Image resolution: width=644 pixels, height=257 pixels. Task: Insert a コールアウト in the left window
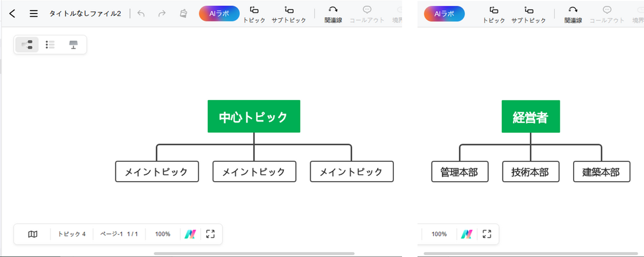pos(367,15)
